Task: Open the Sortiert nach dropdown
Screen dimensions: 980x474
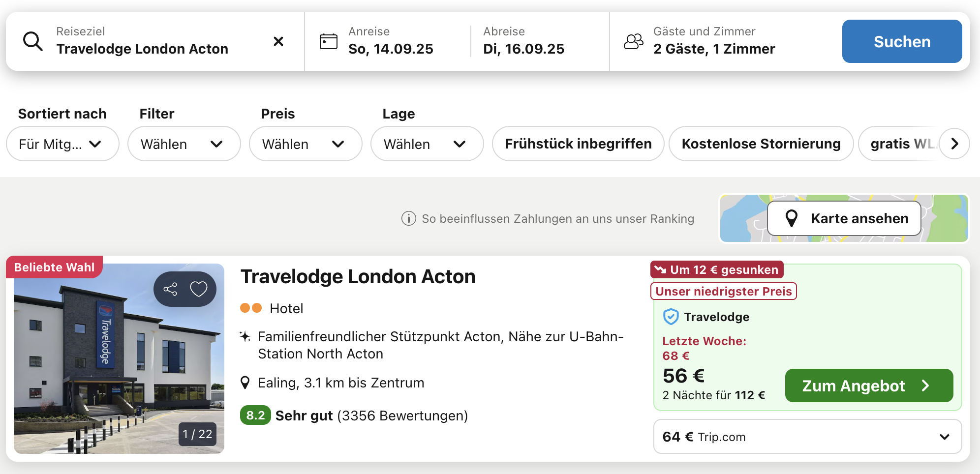Action: (x=62, y=144)
